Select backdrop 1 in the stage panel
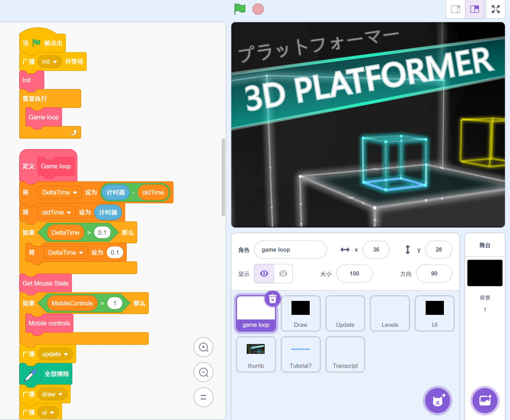 [485, 273]
